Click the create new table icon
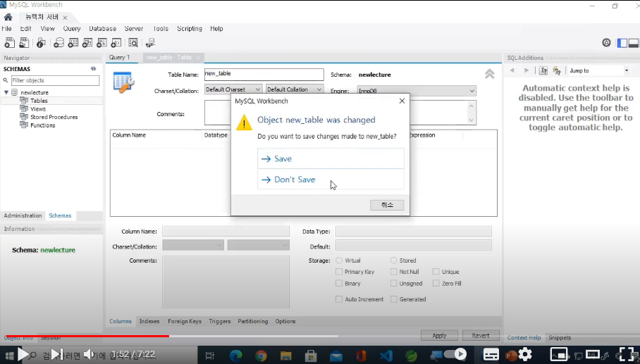Image resolution: width=640 pixels, height=364 pixels. pyautogui.click(x=73, y=42)
